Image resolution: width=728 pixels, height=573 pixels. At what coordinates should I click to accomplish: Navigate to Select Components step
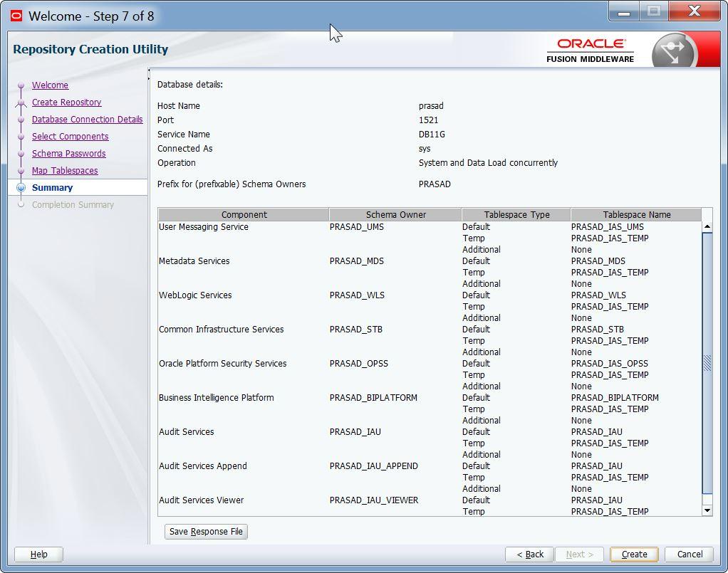pos(70,137)
